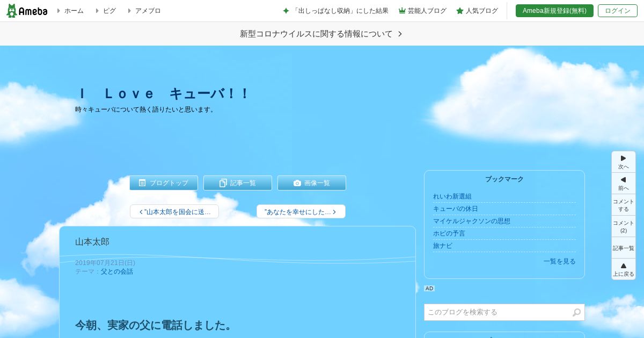The width and height of the screenshot is (644, 338).
Task: Click Ameba新規登録(無料) button
Action: point(554,11)
